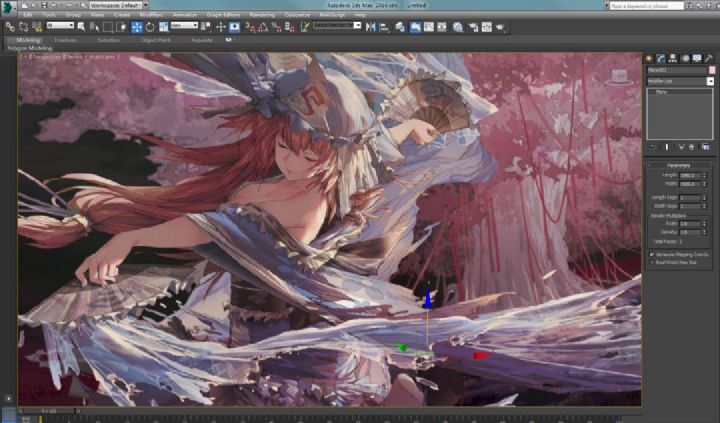Open the Utilities command panel tab
The image size is (720, 423).
709,58
